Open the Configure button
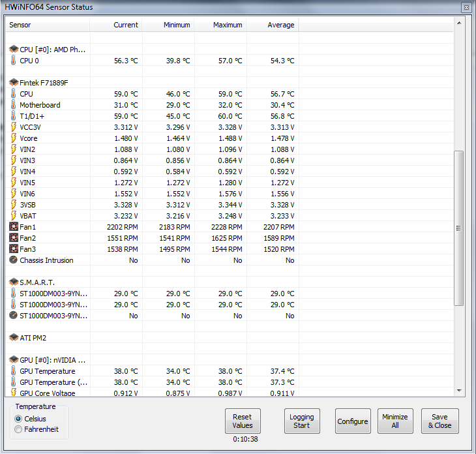476x454 pixels. (353, 421)
